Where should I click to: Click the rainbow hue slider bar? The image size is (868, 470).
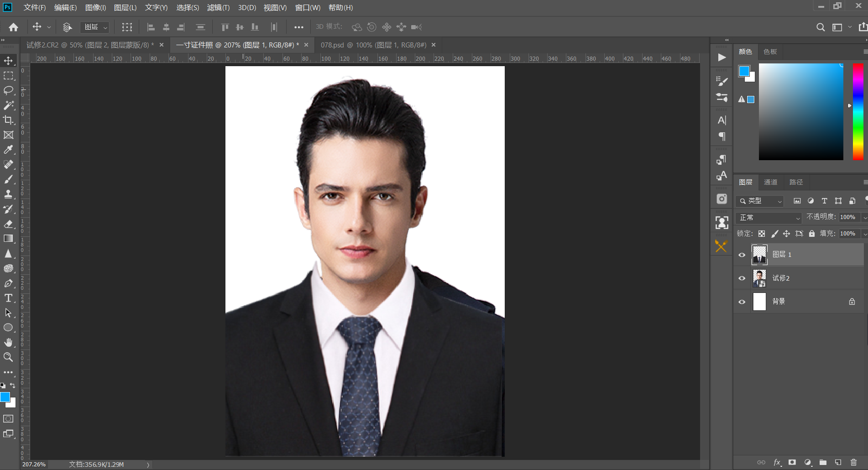tap(858, 112)
